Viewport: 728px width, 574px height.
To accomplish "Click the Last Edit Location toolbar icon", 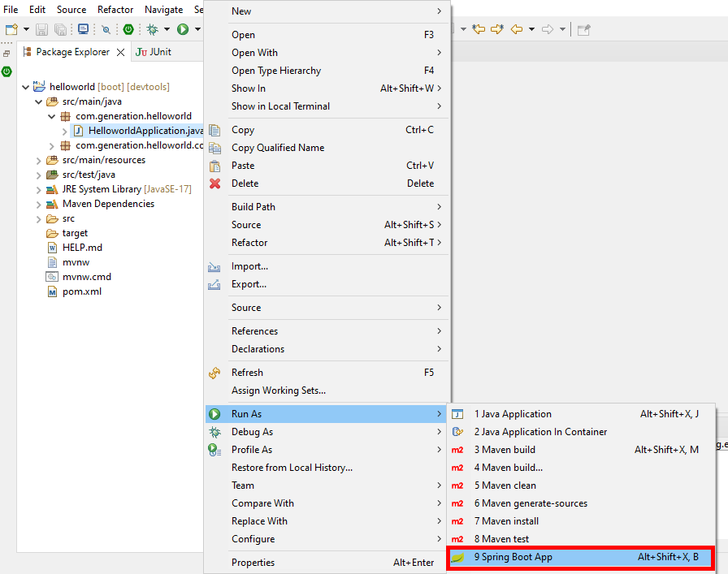I will 479,30.
